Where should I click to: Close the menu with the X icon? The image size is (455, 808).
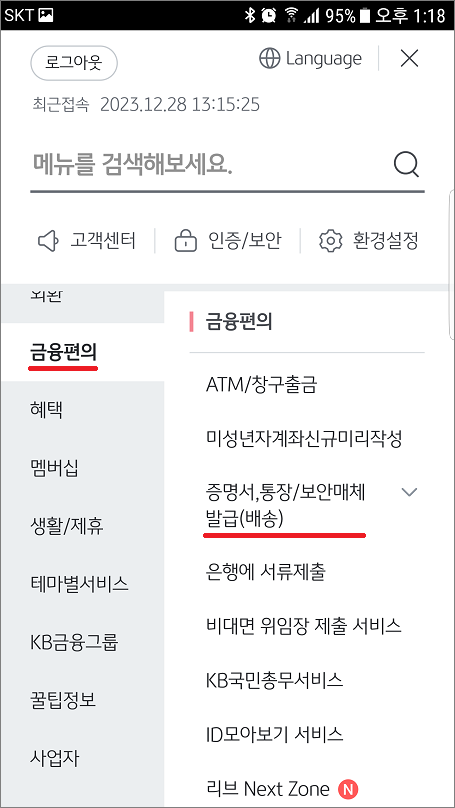click(409, 59)
